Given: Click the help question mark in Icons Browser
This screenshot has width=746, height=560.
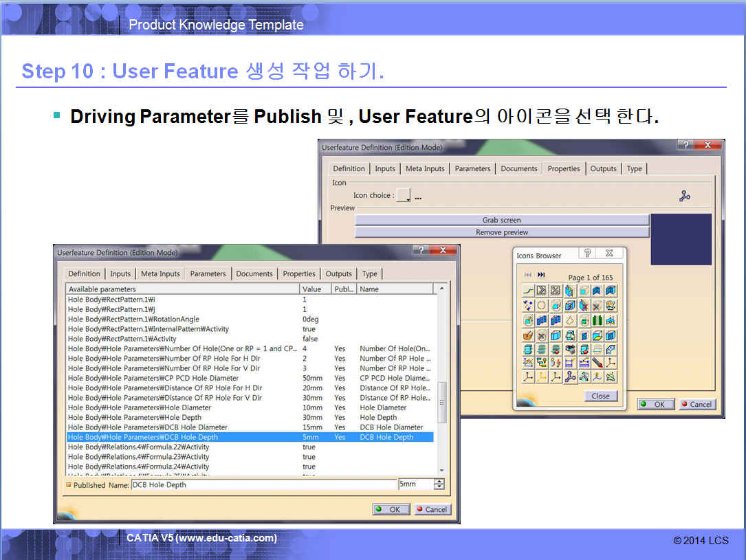Looking at the screenshot, I should (587, 254).
